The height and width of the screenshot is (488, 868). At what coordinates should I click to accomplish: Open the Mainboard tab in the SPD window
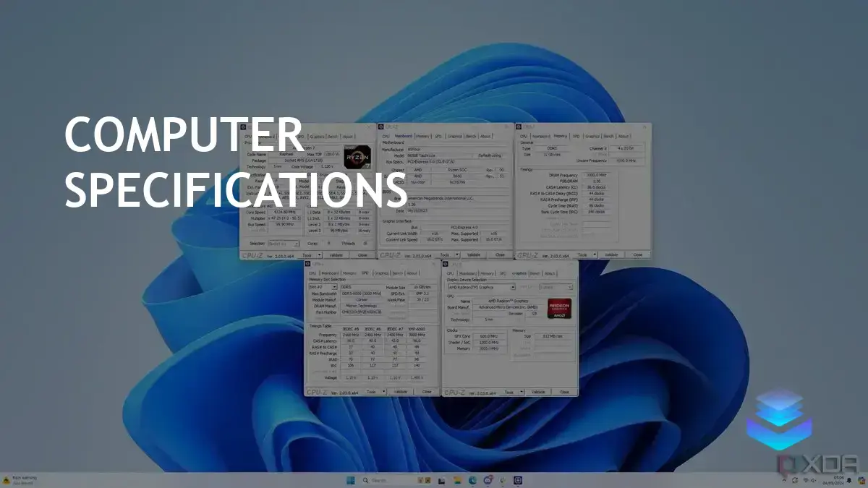coord(330,273)
